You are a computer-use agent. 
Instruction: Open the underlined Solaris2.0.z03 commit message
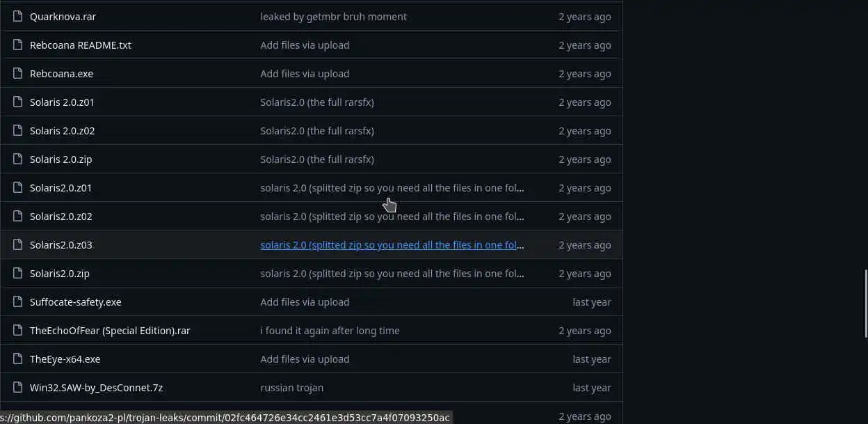pos(392,244)
